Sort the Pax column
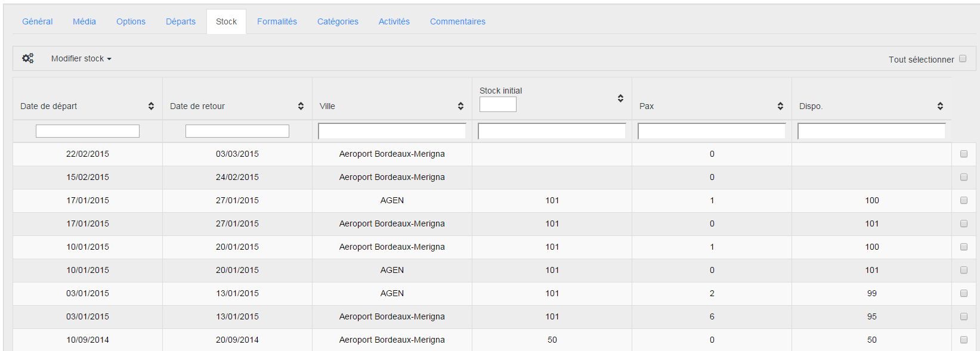 [780, 106]
